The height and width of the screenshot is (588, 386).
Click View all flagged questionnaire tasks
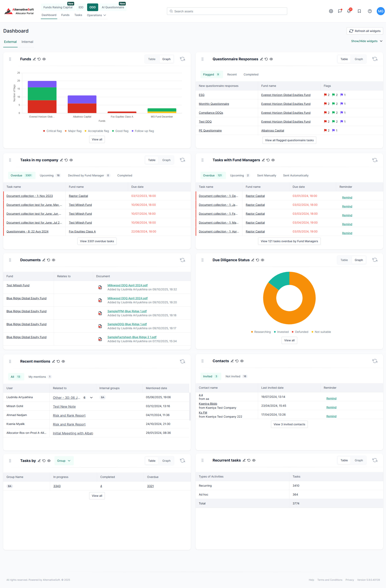tap(289, 140)
